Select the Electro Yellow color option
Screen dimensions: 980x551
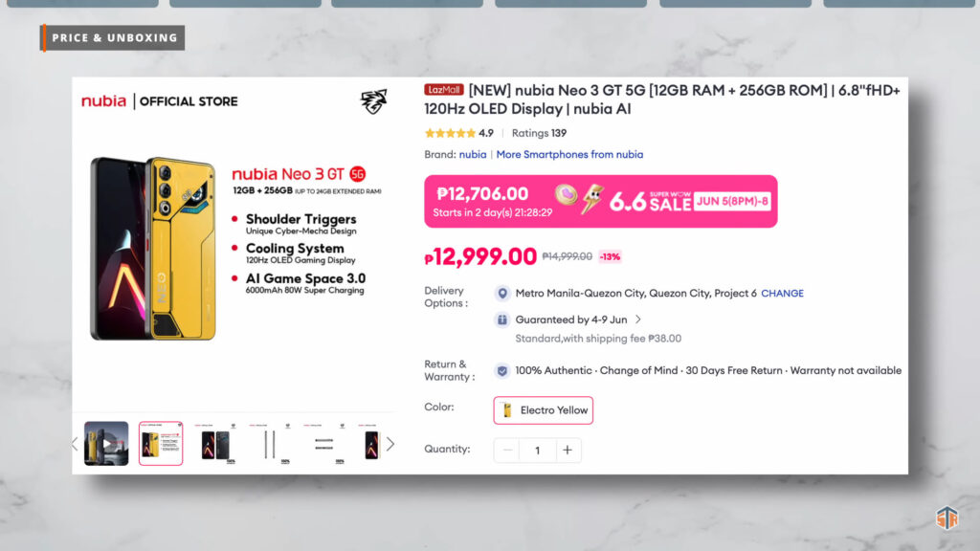544,410
